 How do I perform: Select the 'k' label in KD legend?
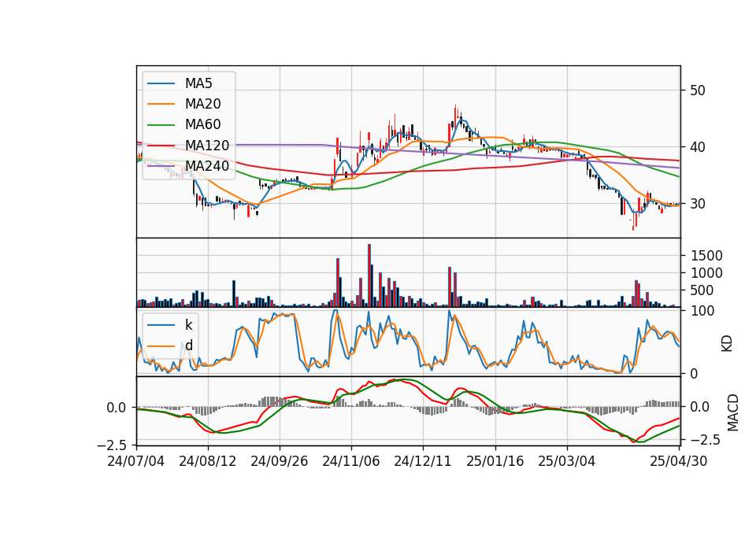[188, 325]
